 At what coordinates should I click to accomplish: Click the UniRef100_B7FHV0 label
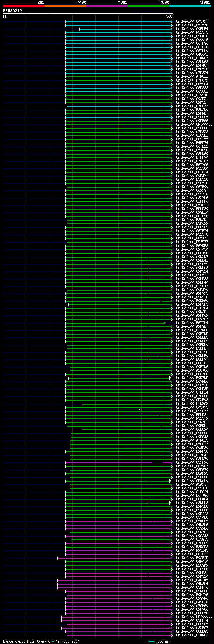(x=192, y=158)
